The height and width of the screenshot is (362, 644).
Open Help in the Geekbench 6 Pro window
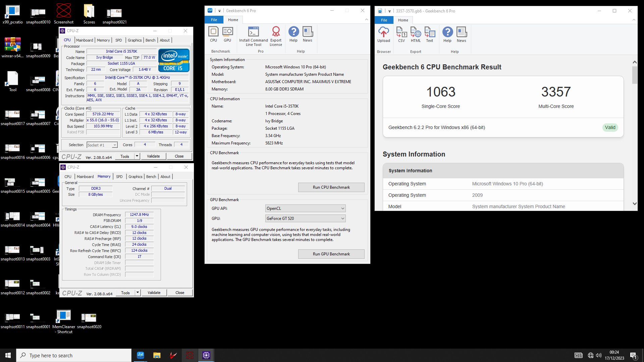pyautogui.click(x=293, y=35)
